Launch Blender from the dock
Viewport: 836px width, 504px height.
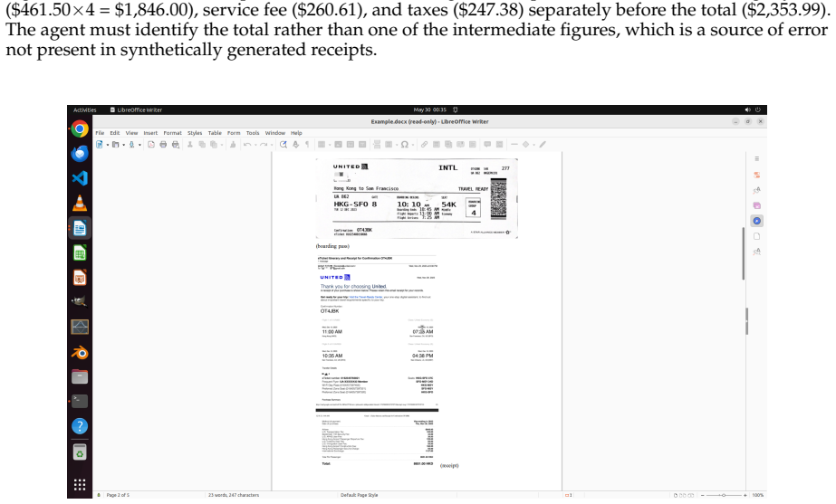[80, 353]
